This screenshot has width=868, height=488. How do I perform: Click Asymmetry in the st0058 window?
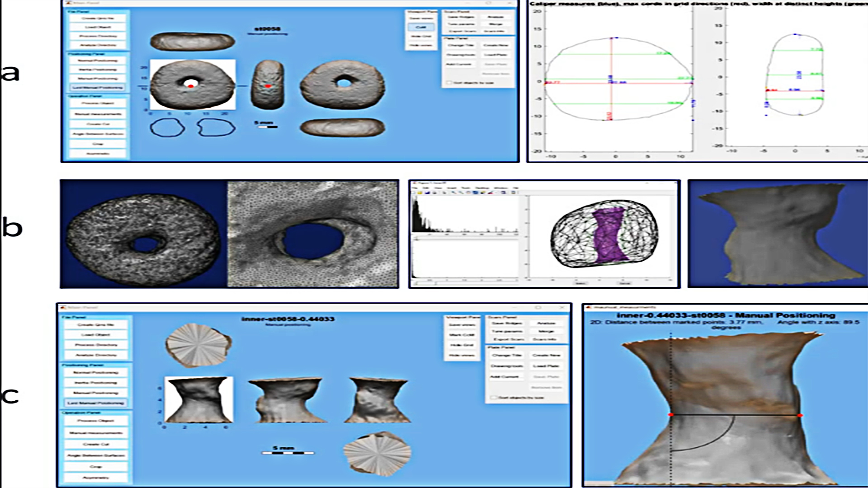coord(98,154)
